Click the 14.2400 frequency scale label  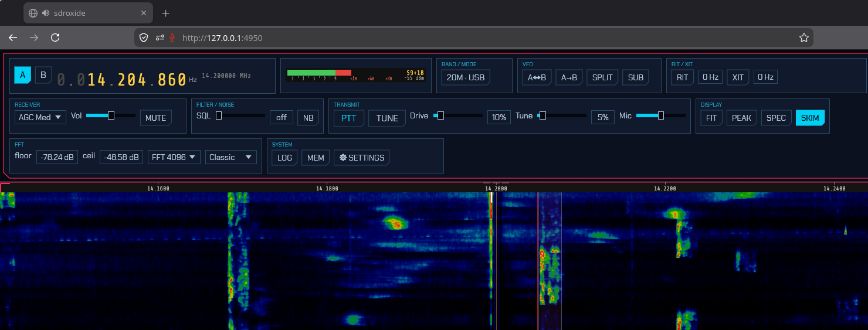834,189
